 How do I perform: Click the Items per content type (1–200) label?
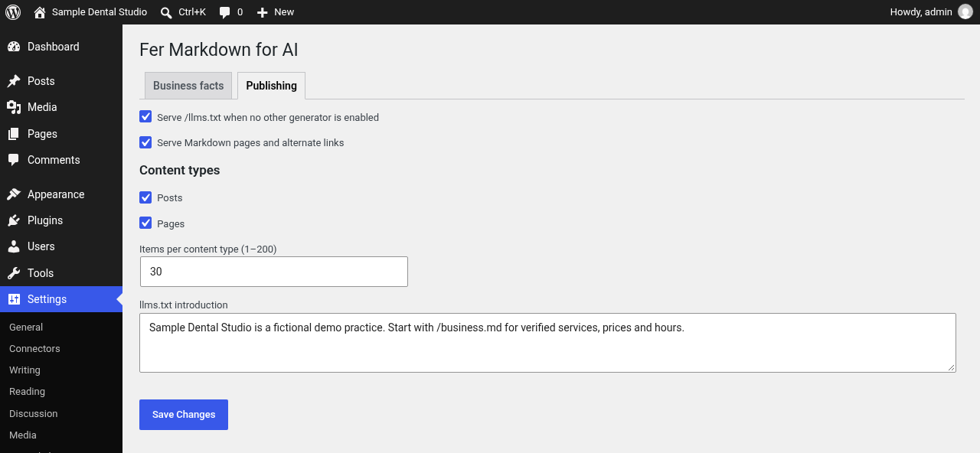click(208, 249)
